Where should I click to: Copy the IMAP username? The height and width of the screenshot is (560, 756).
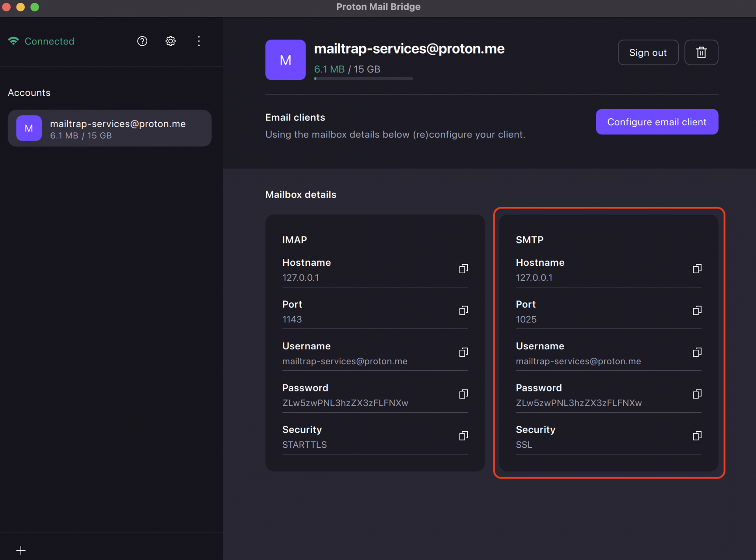coord(463,352)
